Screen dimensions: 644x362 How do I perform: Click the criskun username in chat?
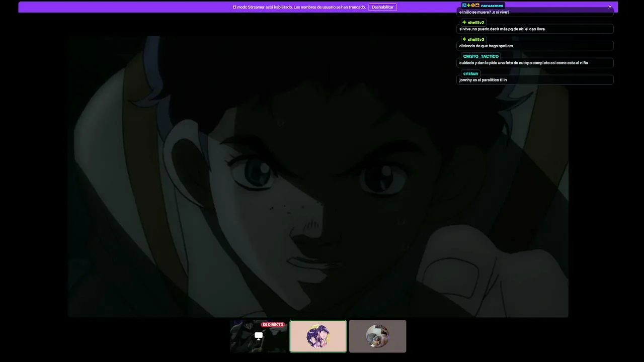click(470, 73)
